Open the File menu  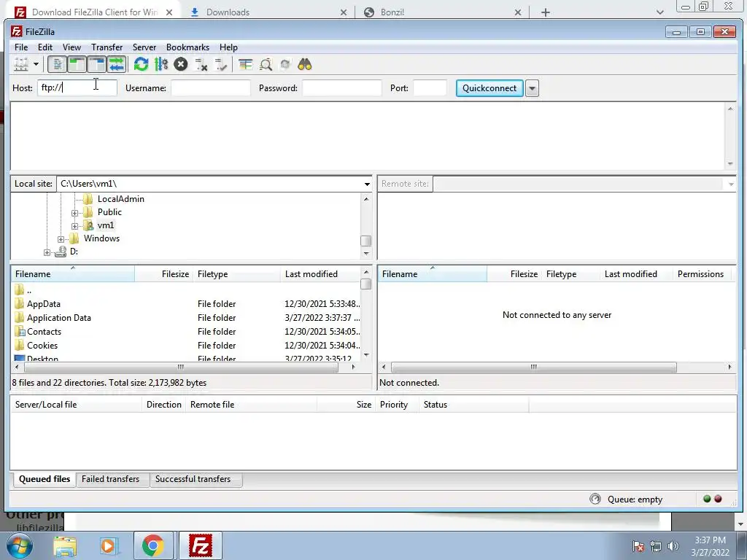(21, 47)
